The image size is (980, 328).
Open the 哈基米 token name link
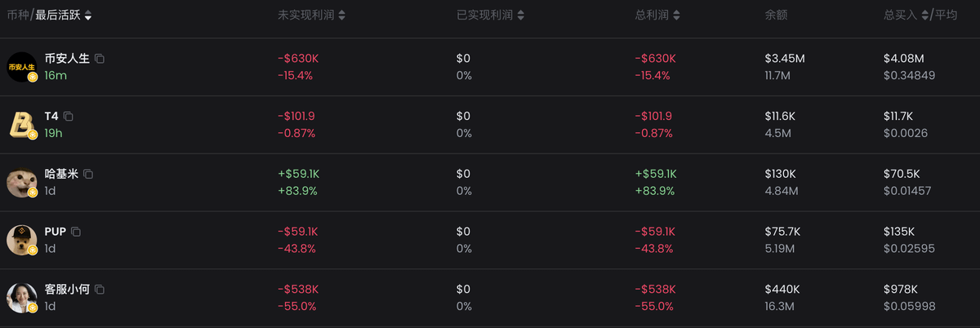(x=61, y=174)
